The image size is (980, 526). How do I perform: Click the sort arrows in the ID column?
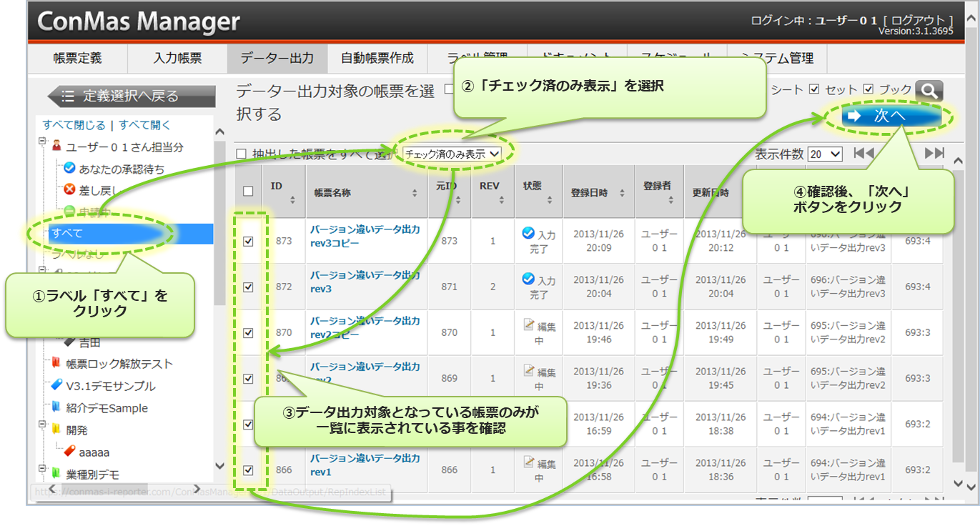coord(292,201)
